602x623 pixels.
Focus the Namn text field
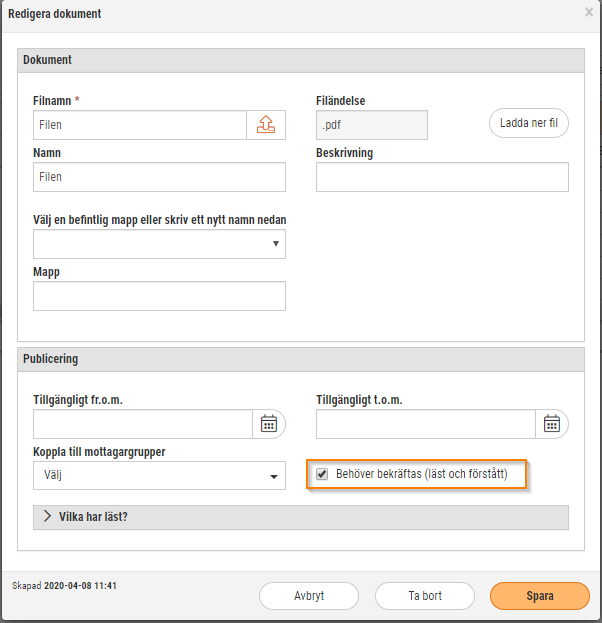159,177
